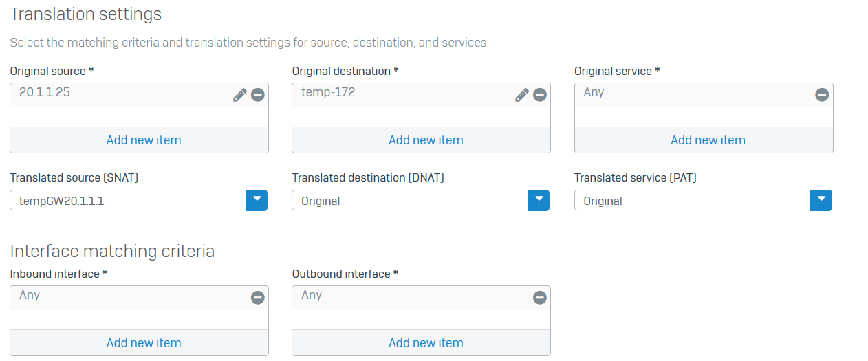Screen dimensions: 868x361
Task: Add new item under Original destination
Action: tap(426, 140)
